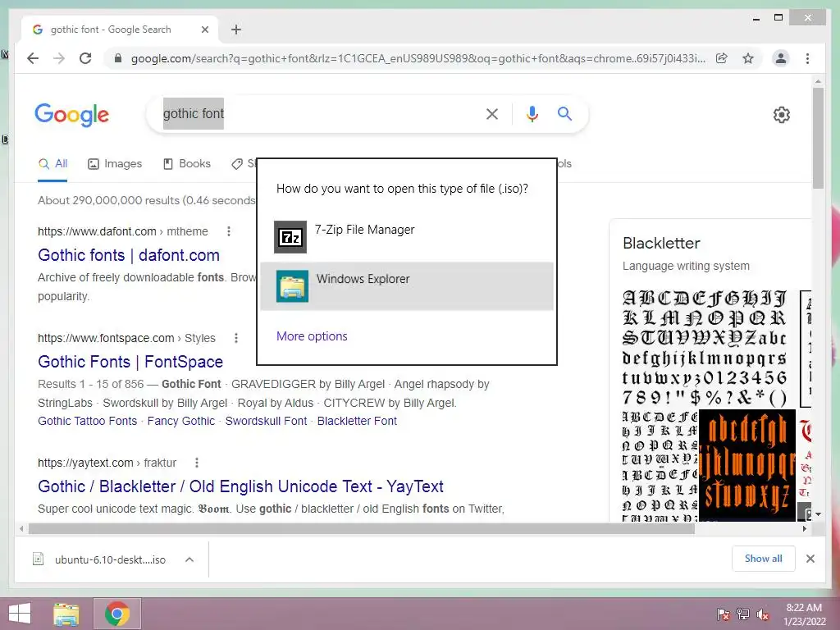Open Chrome's three-dot menu
Screen dimensions: 840x630
tap(807, 58)
